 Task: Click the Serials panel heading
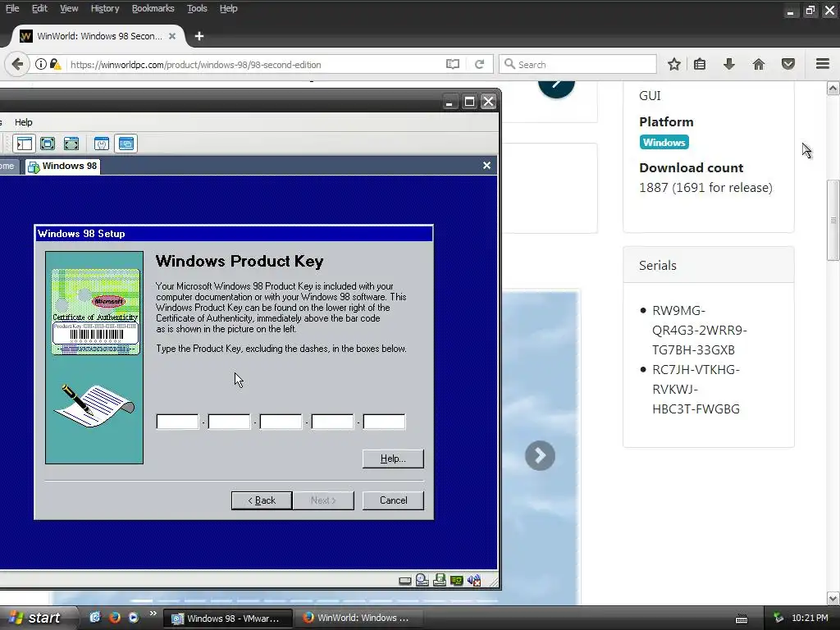657,265
